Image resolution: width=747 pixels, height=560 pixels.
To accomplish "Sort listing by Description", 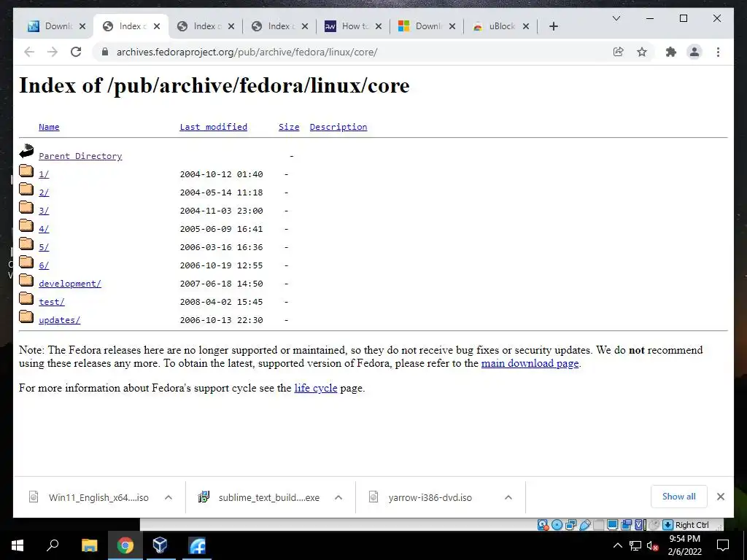I will [x=338, y=127].
